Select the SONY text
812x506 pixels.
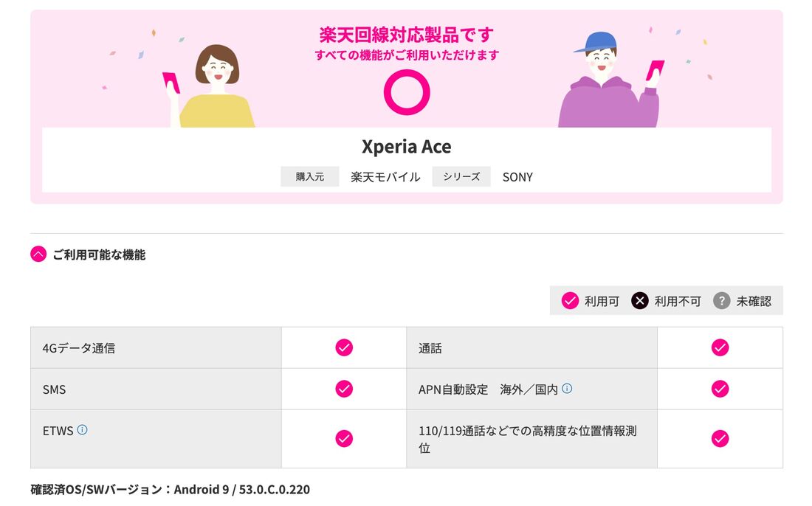pos(517,177)
